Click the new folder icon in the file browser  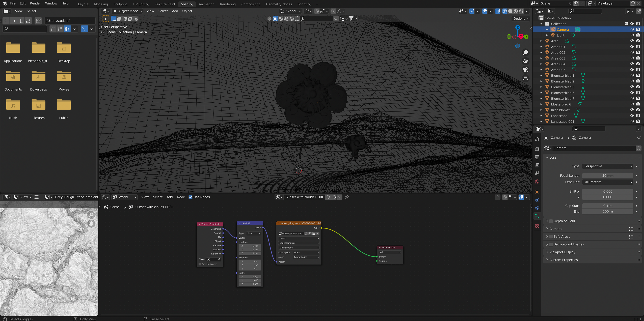[x=38, y=21]
